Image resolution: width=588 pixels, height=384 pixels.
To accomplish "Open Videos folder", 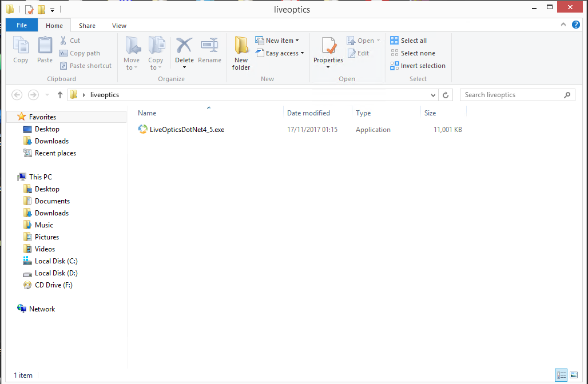I will (45, 249).
